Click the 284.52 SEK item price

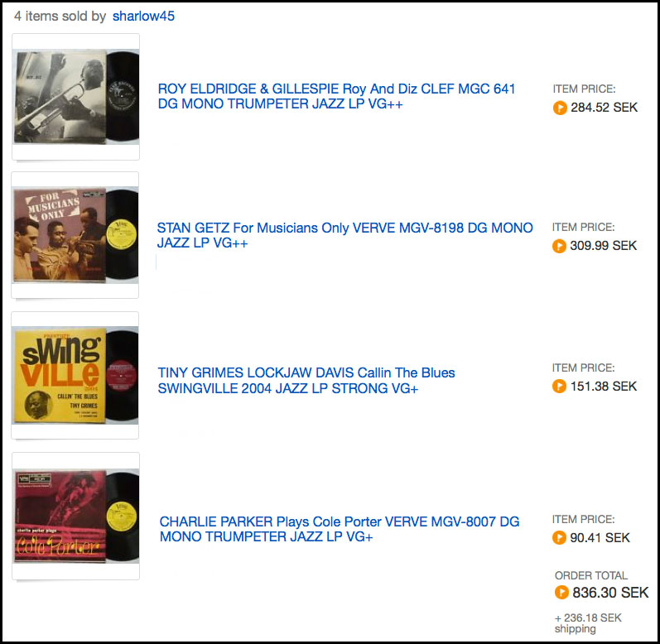(604, 108)
